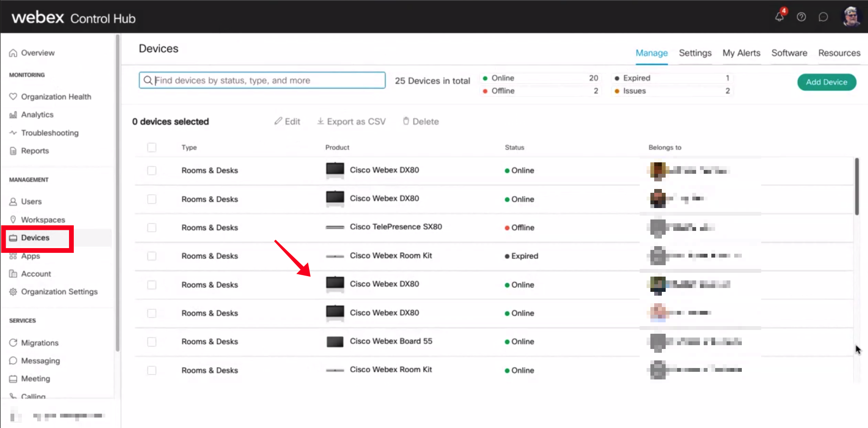868x428 pixels.
Task: Click the sidebar vertical scrollbar
Action: (117, 193)
